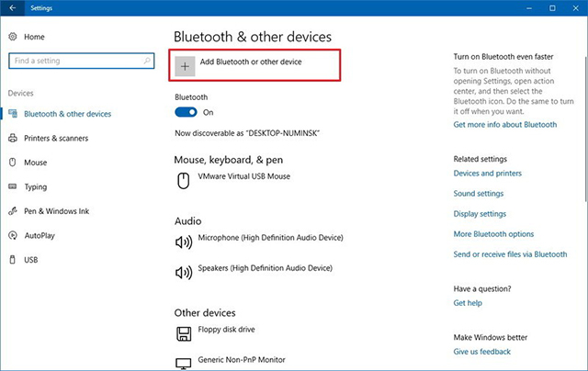Select Bluetooth & other devices page
The width and height of the screenshot is (588, 371).
pyautogui.click(x=67, y=114)
